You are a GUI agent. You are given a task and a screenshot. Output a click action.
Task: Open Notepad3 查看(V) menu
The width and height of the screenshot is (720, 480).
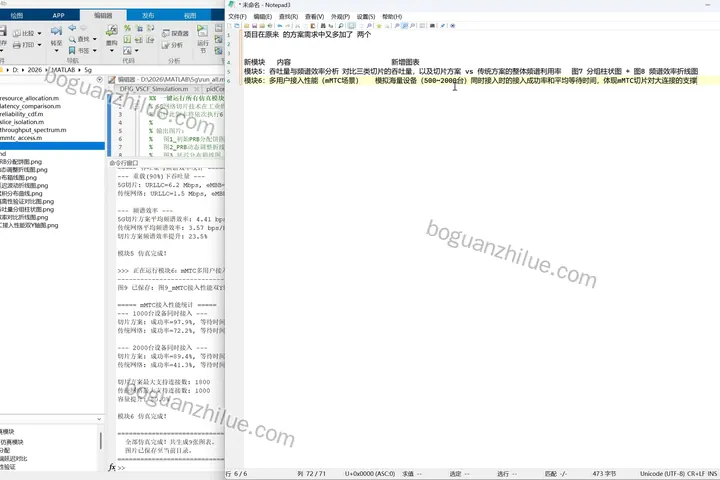pos(314,17)
